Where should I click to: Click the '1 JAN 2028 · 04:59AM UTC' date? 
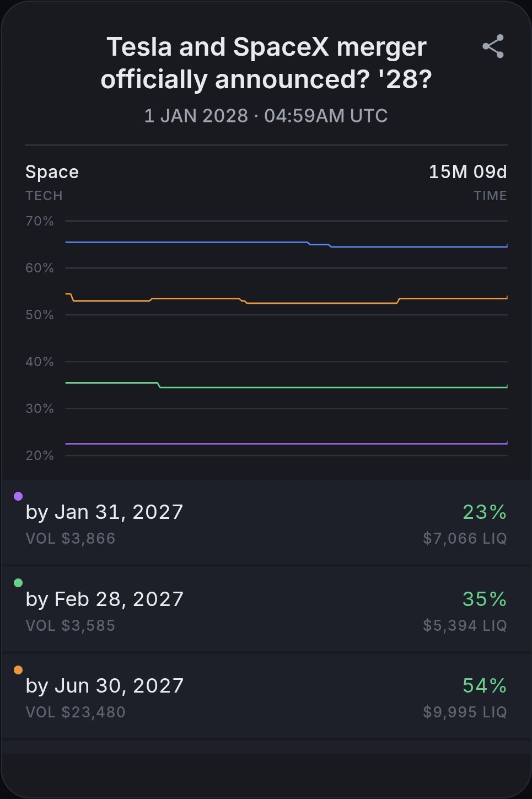click(266, 116)
